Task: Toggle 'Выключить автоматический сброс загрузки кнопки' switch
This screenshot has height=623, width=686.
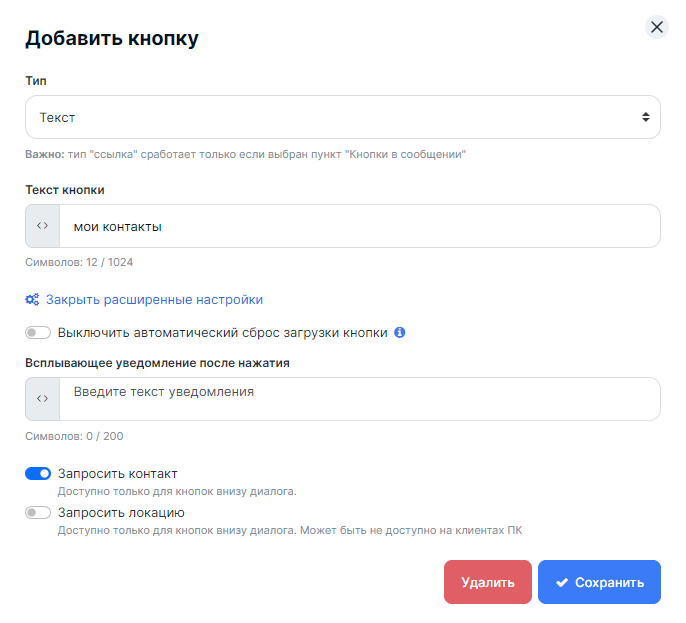Action: coord(38,333)
